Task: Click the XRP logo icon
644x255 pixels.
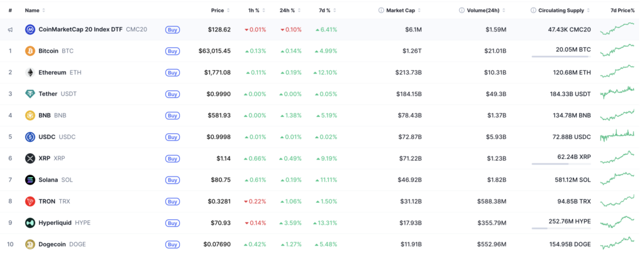Action: [x=30, y=158]
